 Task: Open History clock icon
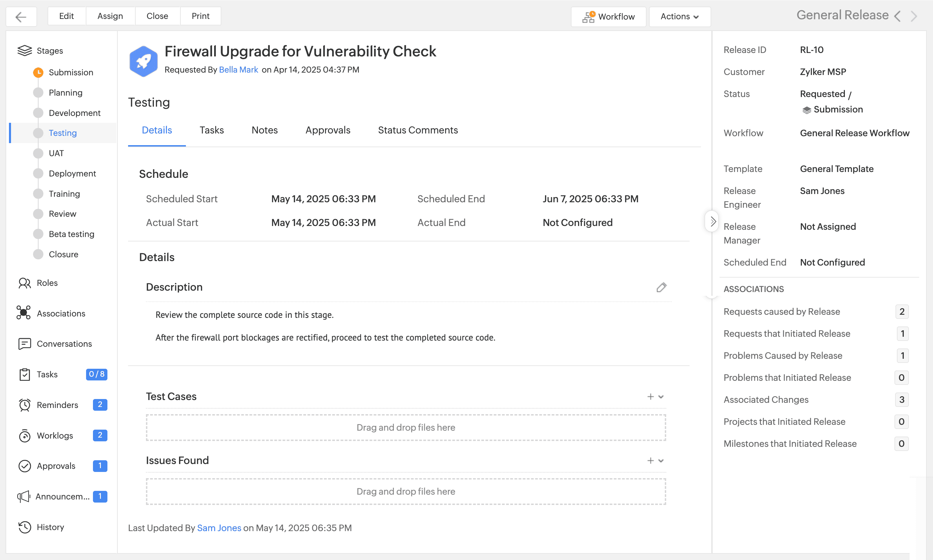point(24,527)
